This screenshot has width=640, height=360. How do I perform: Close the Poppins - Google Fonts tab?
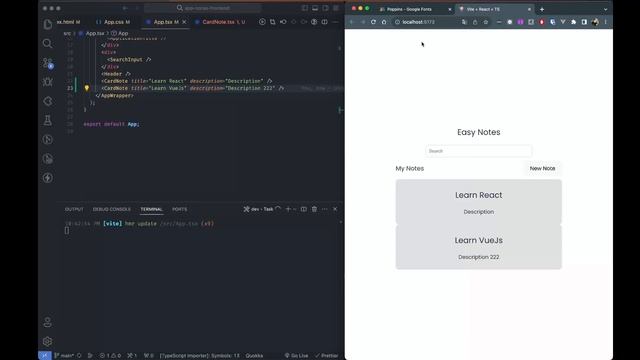coord(450,9)
